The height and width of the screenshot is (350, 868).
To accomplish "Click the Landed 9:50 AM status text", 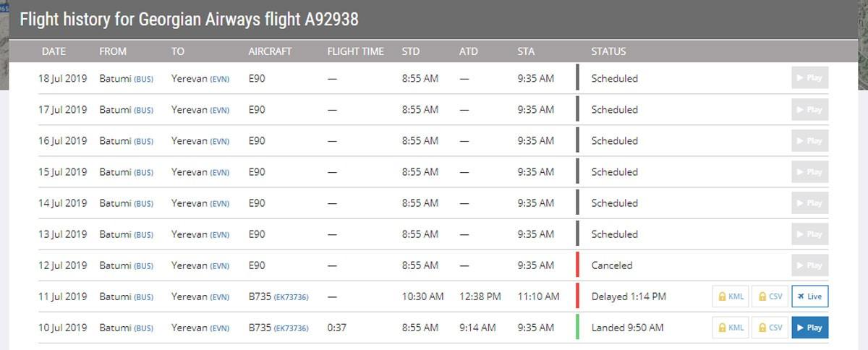I will [x=627, y=328].
